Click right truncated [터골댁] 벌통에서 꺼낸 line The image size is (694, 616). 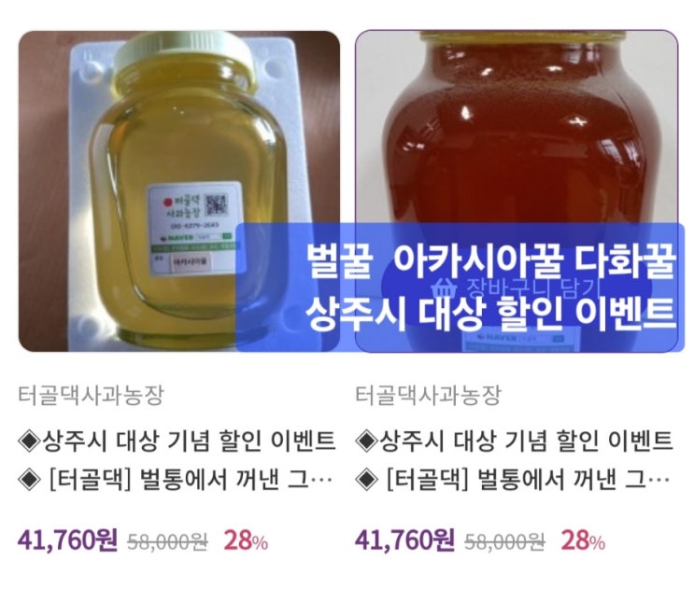coord(513,480)
